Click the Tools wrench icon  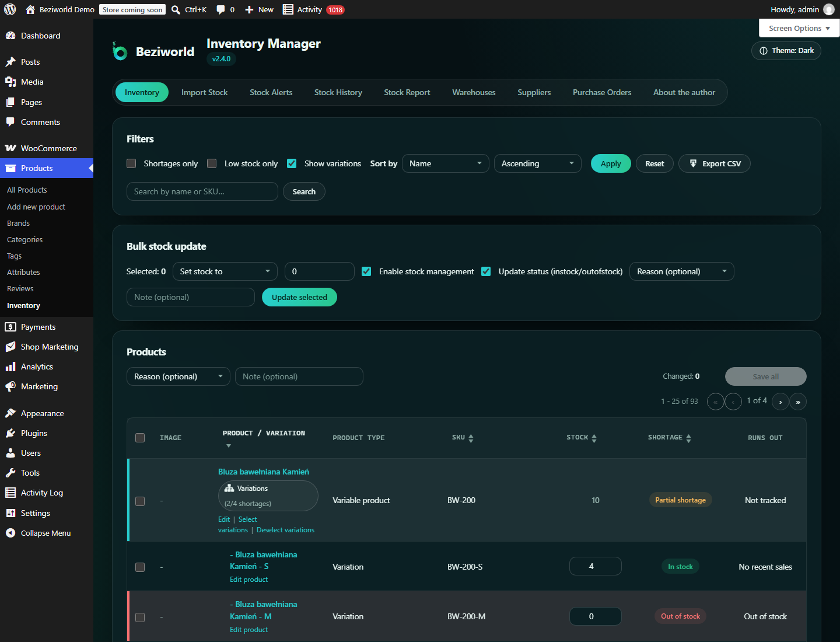[x=10, y=473]
